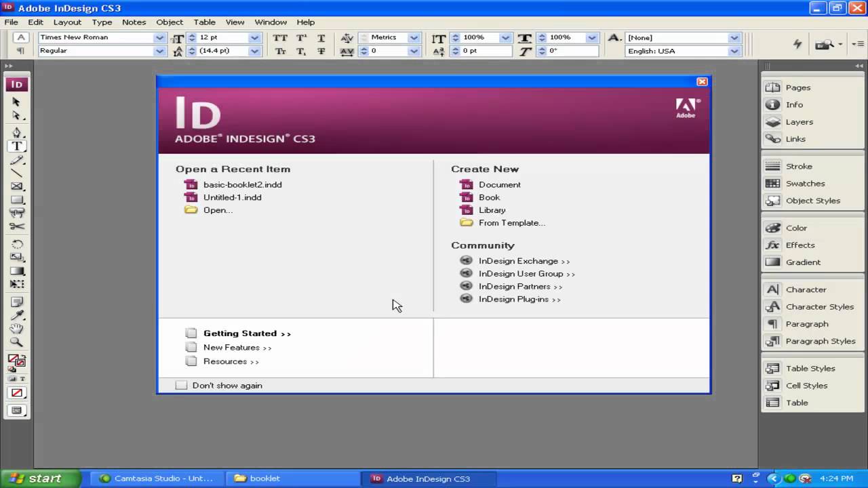Viewport: 868px width, 488px height.
Task: Select the Free Transform tool
Action: (x=17, y=284)
